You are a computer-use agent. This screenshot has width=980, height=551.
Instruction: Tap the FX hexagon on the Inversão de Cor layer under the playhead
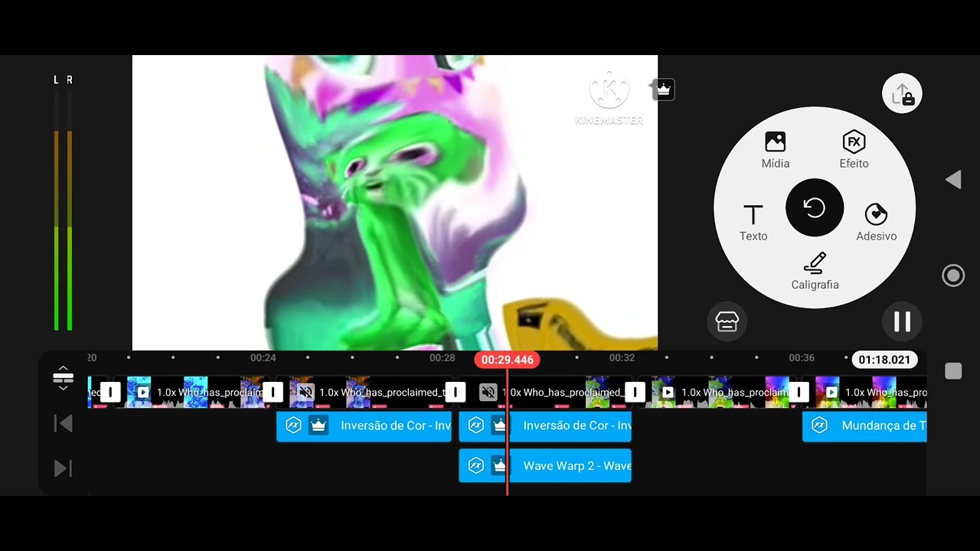click(x=476, y=425)
